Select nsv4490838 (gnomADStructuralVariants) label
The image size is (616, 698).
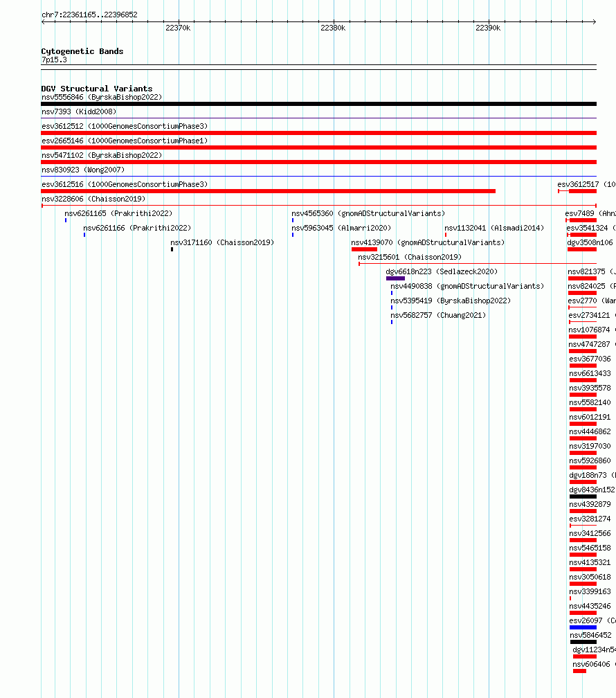(x=467, y=286)
